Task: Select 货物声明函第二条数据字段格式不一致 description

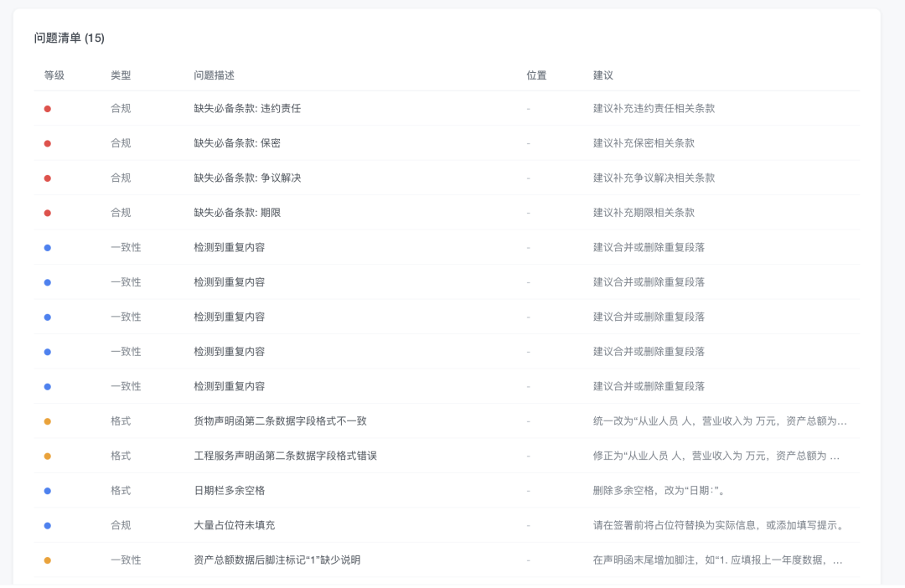Action: (280, 420)
